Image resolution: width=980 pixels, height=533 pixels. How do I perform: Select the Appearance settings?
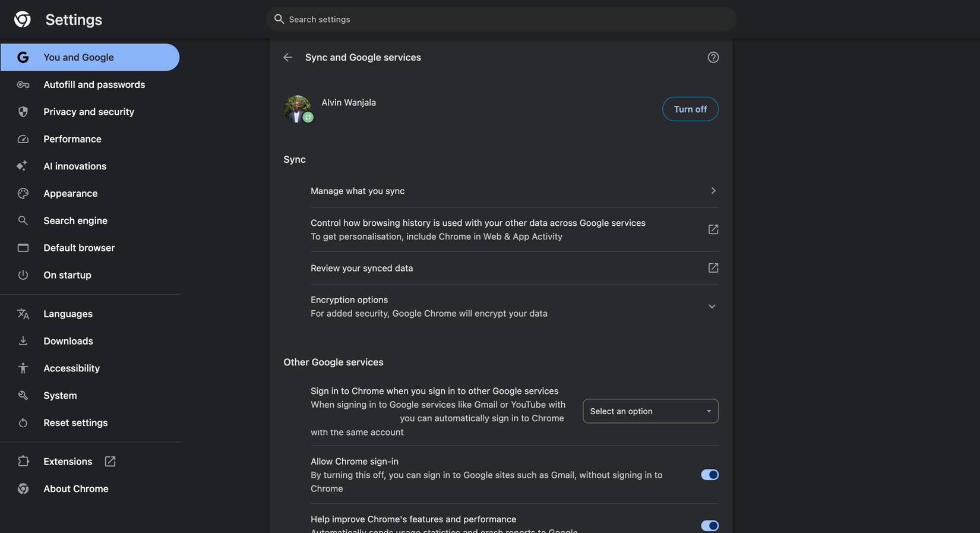point(70,193)
